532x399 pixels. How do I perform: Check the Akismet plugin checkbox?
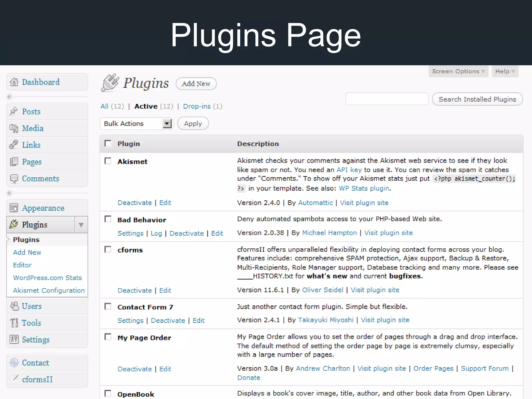click(108, 161)
